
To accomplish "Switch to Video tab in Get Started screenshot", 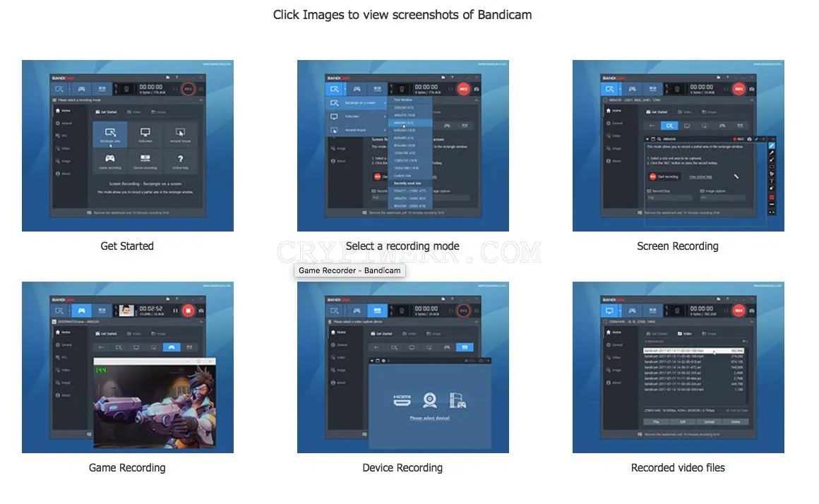I will [x=133, y=112].
